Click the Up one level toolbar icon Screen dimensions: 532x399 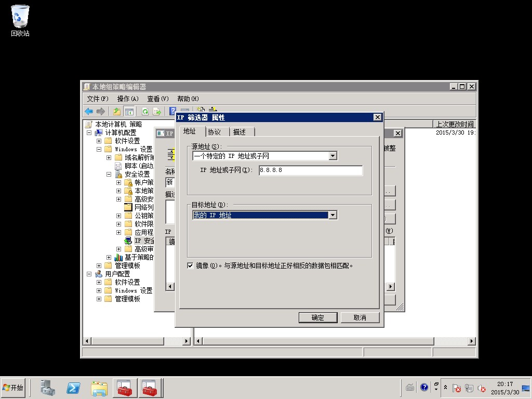(117, 111)
